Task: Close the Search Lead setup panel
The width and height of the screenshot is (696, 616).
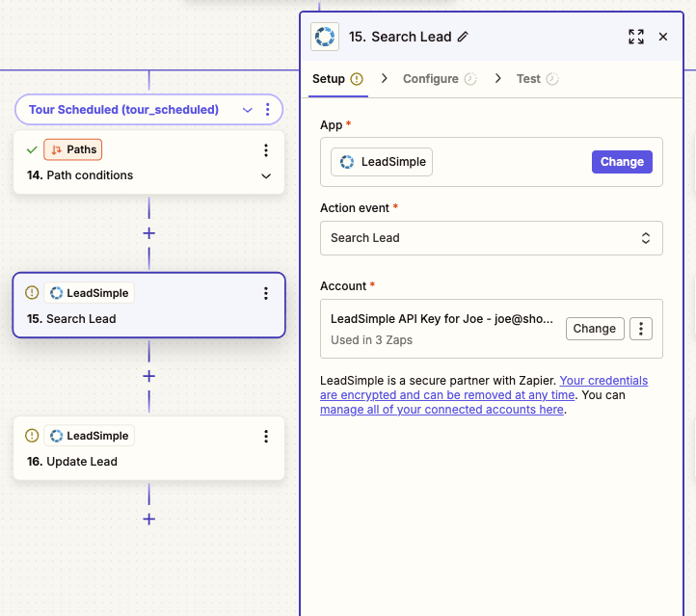Action: [663, 37]
